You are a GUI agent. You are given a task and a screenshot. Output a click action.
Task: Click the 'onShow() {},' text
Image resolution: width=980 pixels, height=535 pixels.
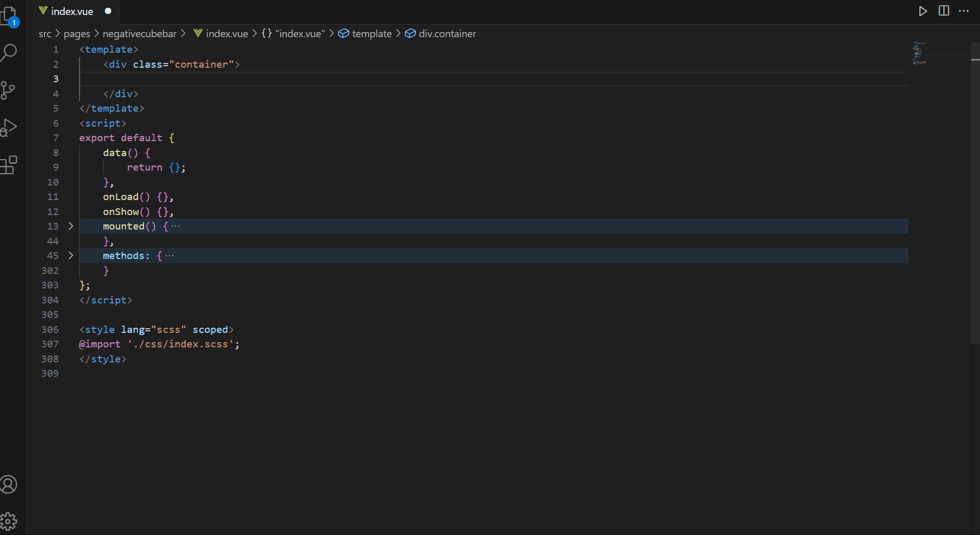[x=138, y=211]
